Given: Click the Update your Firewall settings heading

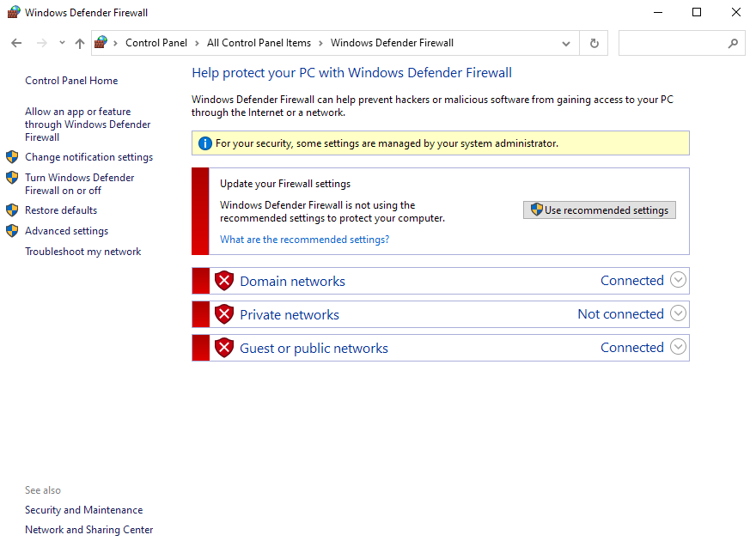Looking at the screenshot, I should pos(285,184).
